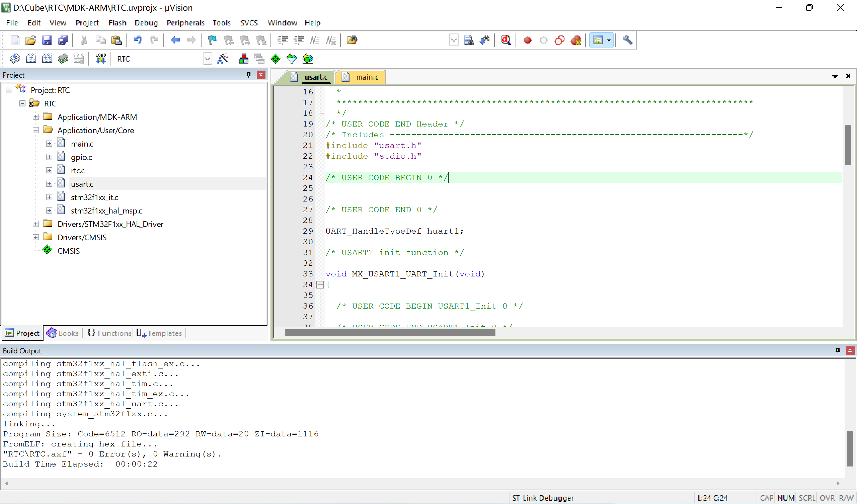Start or stop debug session icon
The image size is (857, 504).
coord(506,40)
